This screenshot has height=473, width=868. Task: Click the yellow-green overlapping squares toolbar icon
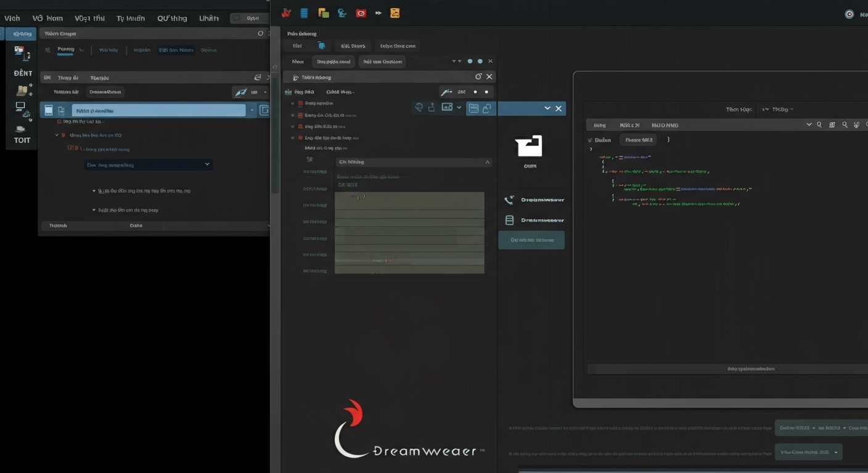click(323, 12)
